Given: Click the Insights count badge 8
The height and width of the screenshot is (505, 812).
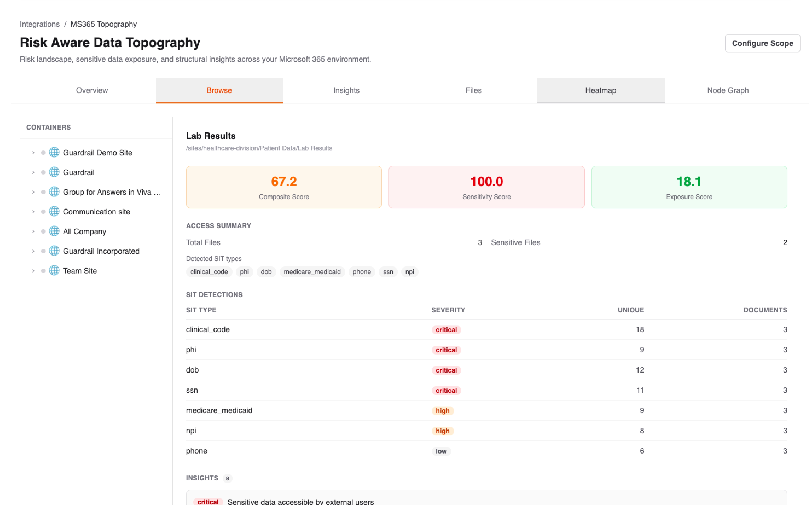Looking at the screenshot, I should [x=227, y=478].
